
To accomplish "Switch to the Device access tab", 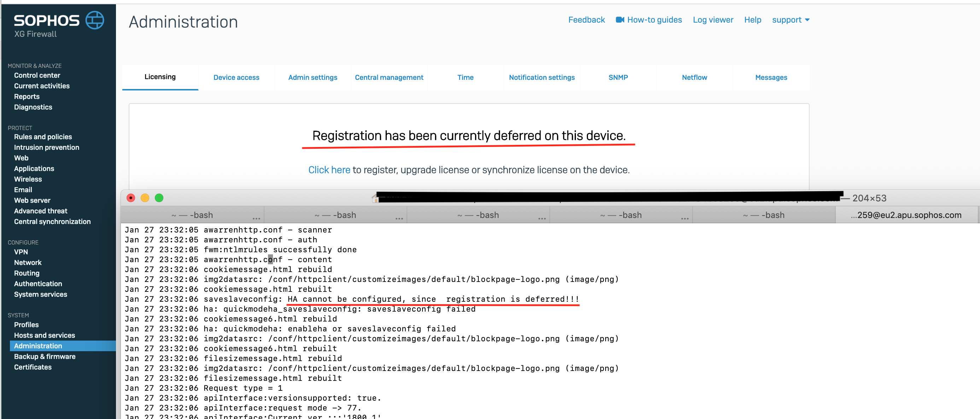I will [x=236, y=78].
